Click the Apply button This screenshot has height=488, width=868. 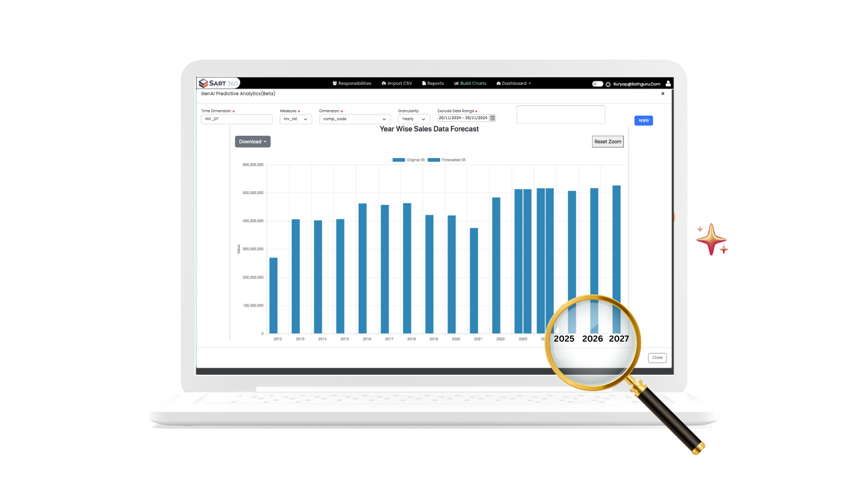click(643, 120)
